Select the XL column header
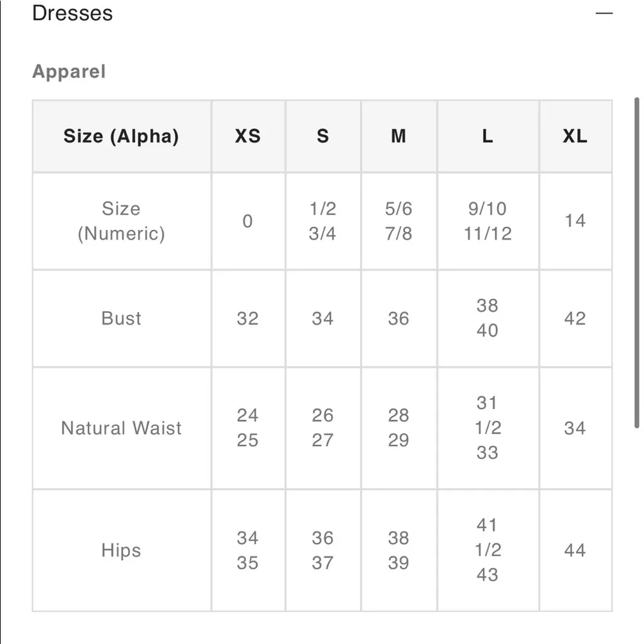 [575, 137]
